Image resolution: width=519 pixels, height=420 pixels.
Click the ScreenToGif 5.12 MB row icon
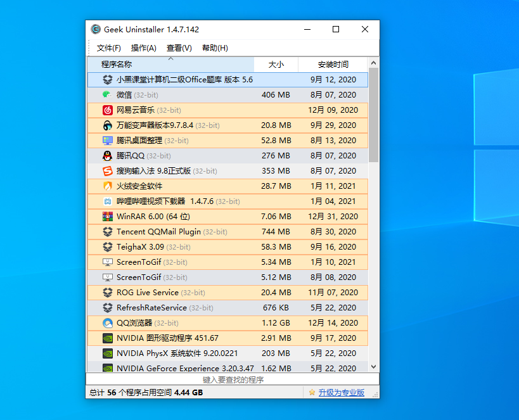click(x=108, y=277)
